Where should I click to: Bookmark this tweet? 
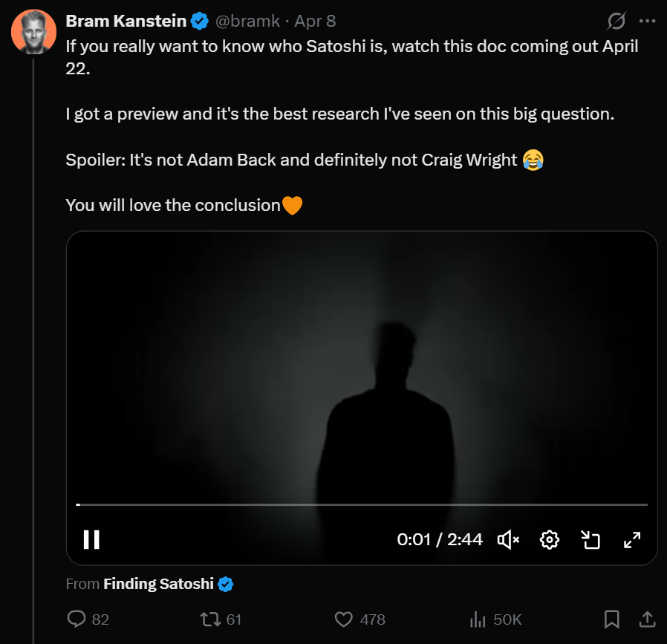[x=612, y=619]
